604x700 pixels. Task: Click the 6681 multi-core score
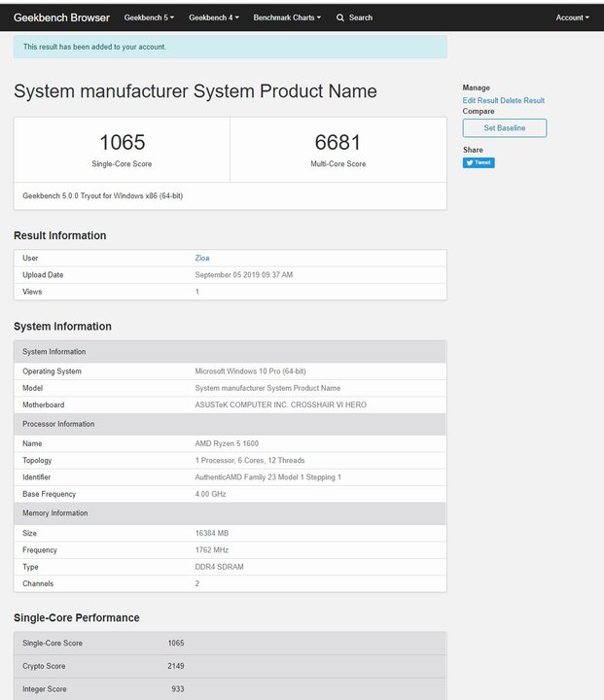(x=338, y=142)
